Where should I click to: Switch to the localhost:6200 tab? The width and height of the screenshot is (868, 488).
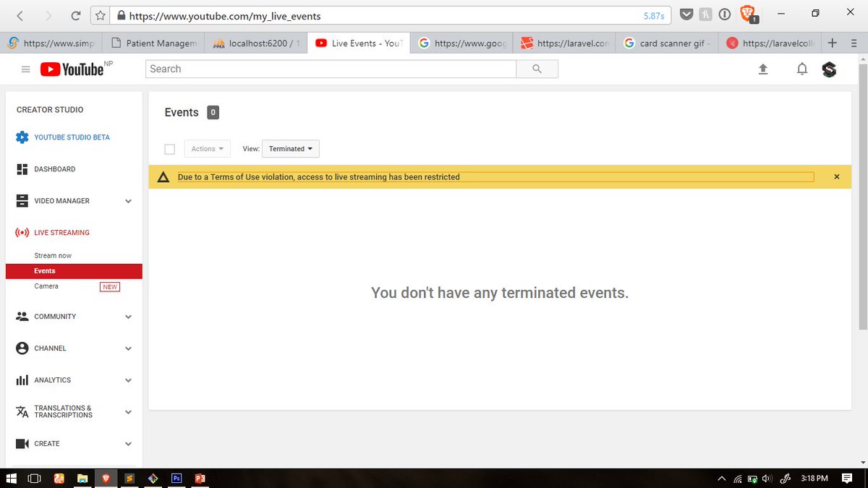(257, 43)
